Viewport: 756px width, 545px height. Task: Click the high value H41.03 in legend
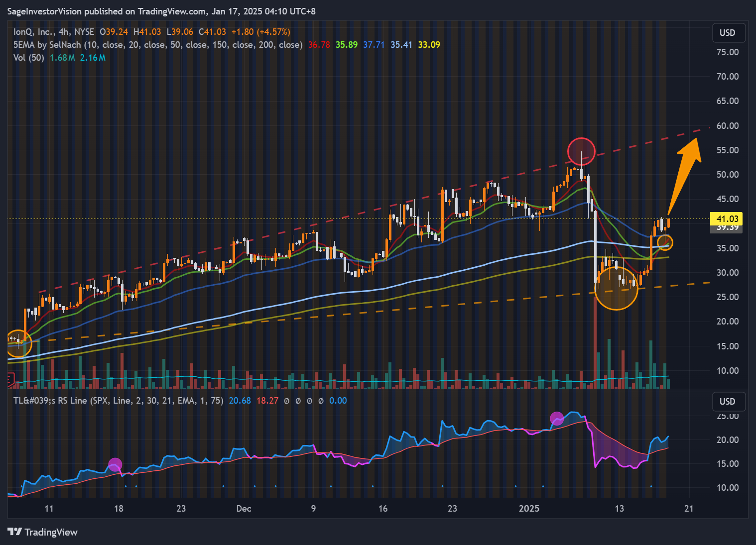point(147,32)
